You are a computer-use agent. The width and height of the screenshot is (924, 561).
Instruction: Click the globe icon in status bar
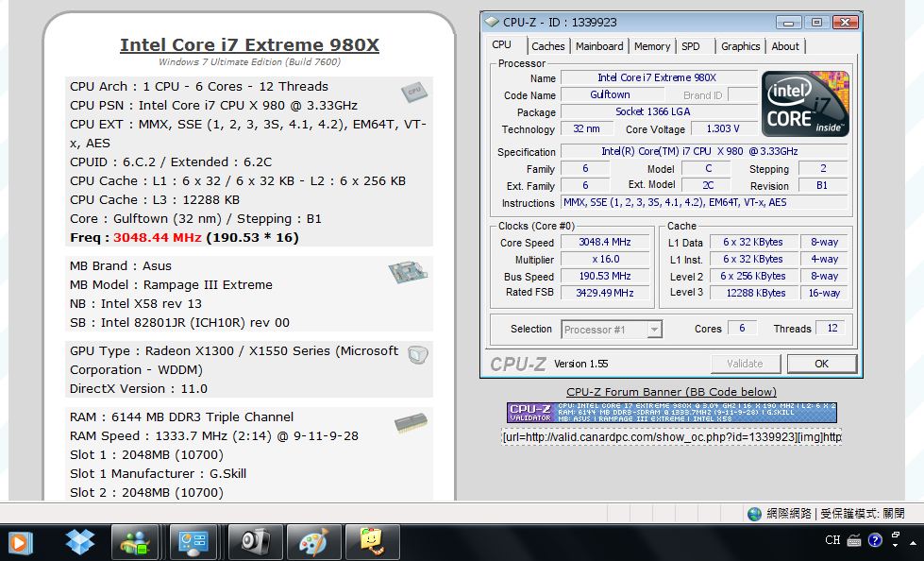[754, 514]
